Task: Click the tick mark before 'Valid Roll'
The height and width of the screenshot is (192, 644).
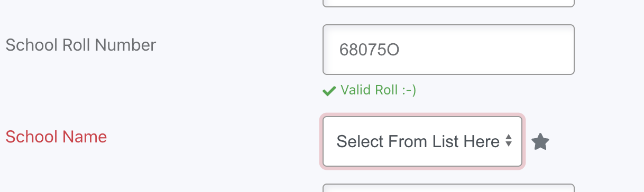Action: tap(329, 91)
